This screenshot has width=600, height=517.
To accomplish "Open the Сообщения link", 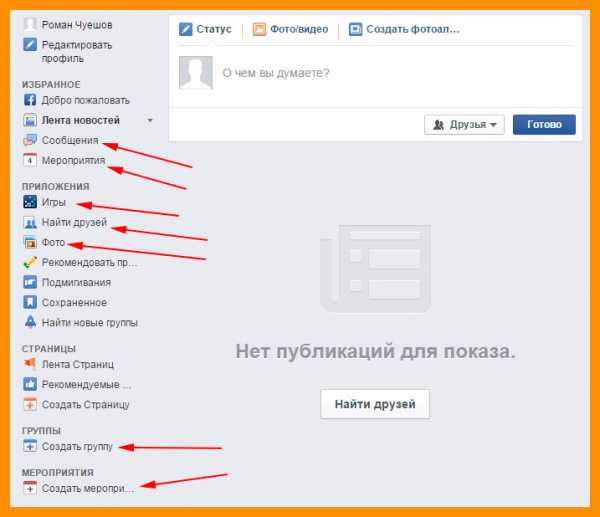I will point(70,140).
